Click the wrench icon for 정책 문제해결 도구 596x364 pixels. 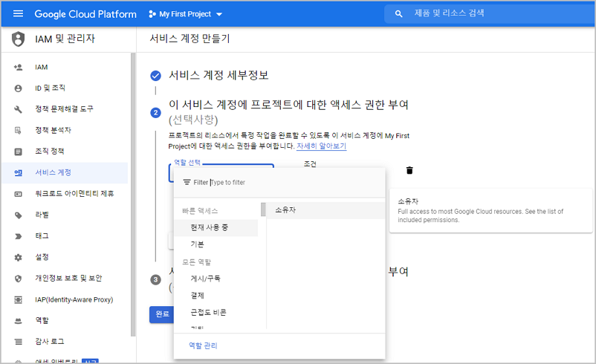coord(18,109)
